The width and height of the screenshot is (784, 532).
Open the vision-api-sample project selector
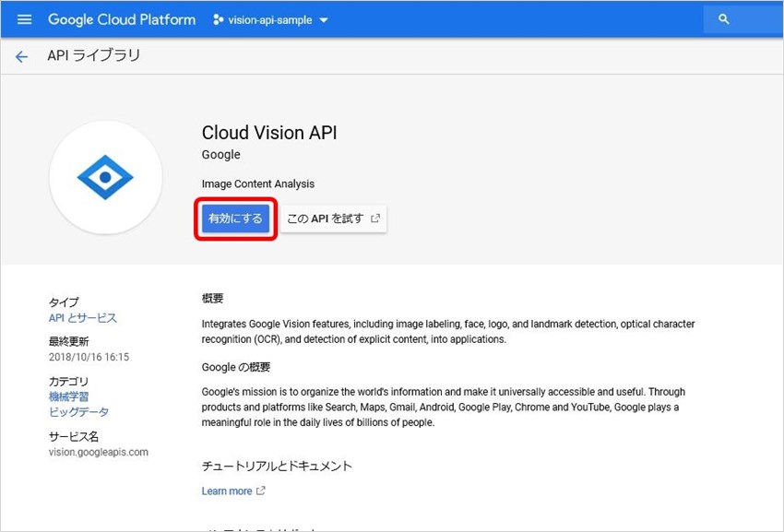click(x=270, y=20)
